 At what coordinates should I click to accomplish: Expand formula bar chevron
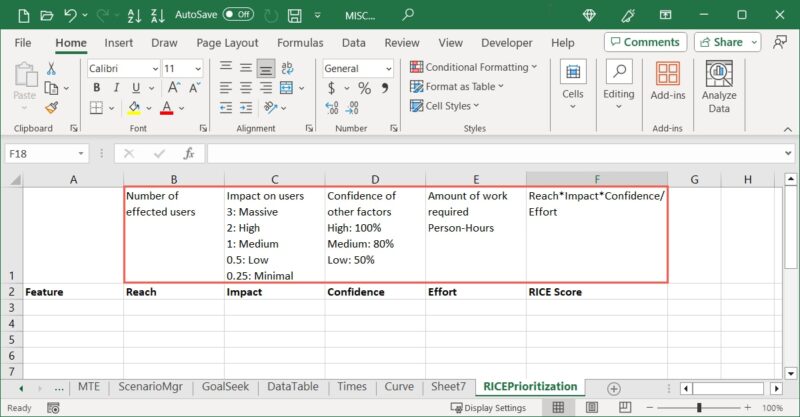pyautogui.click(x=788, y=153)
